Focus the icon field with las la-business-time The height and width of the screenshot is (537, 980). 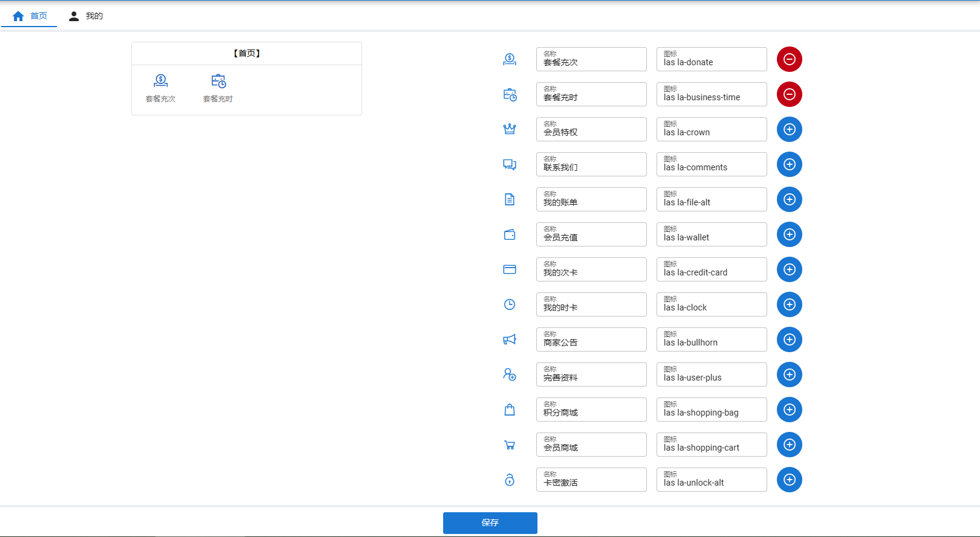[x=712, y=94]
